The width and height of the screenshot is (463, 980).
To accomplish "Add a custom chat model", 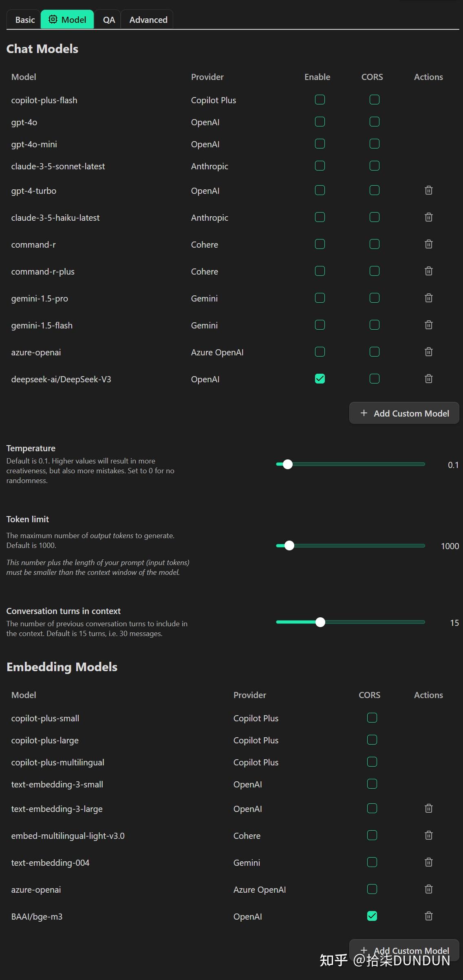I will tap(404, 413).
